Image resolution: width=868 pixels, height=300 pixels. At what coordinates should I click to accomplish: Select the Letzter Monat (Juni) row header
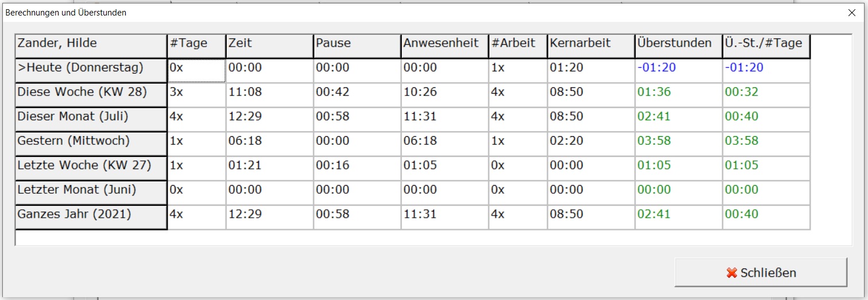click(x=91, y=193)
